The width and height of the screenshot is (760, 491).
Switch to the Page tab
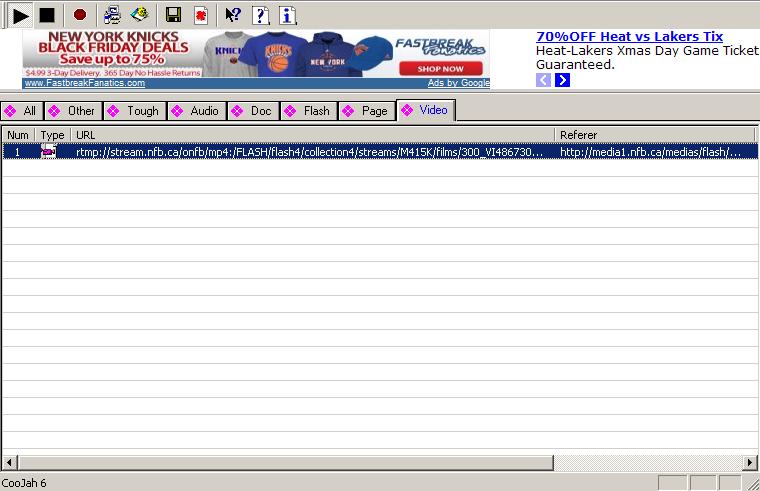[367, 111]
